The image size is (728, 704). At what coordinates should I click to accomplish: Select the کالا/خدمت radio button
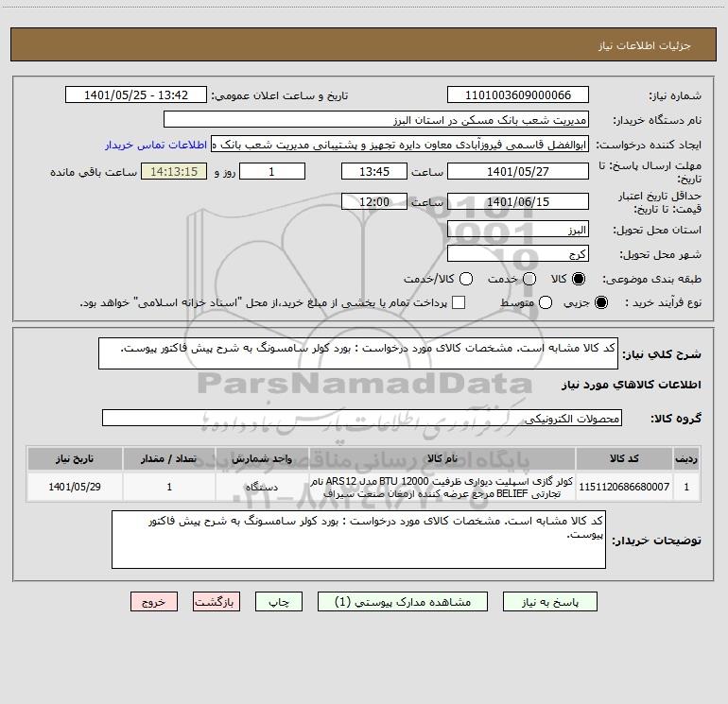coord(466,279)
